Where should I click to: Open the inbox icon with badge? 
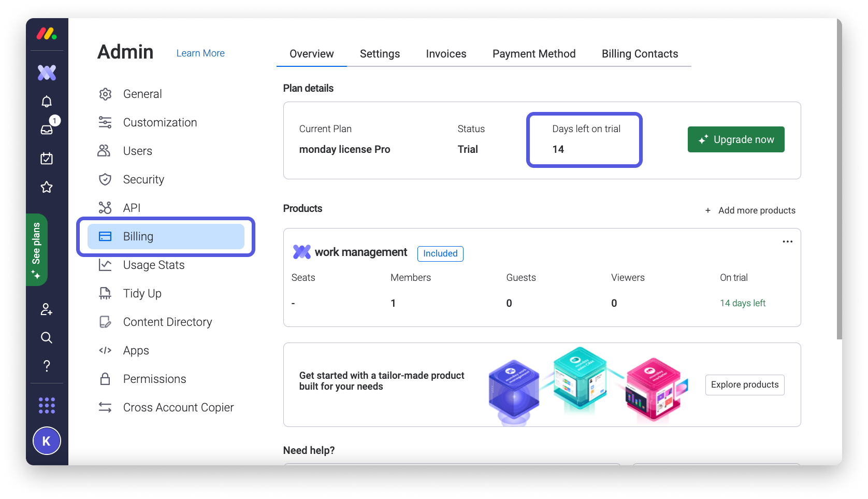click(x=47, y=130)
